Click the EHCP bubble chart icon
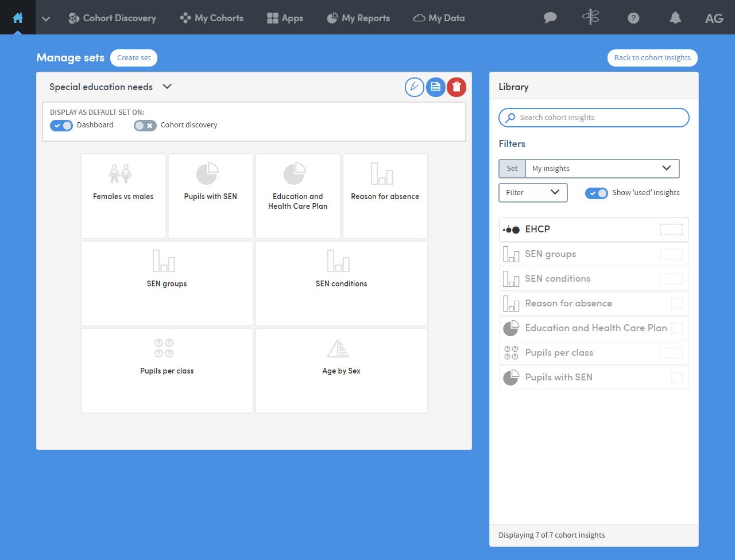Screen dimensions: 735x560 [511, 230]
